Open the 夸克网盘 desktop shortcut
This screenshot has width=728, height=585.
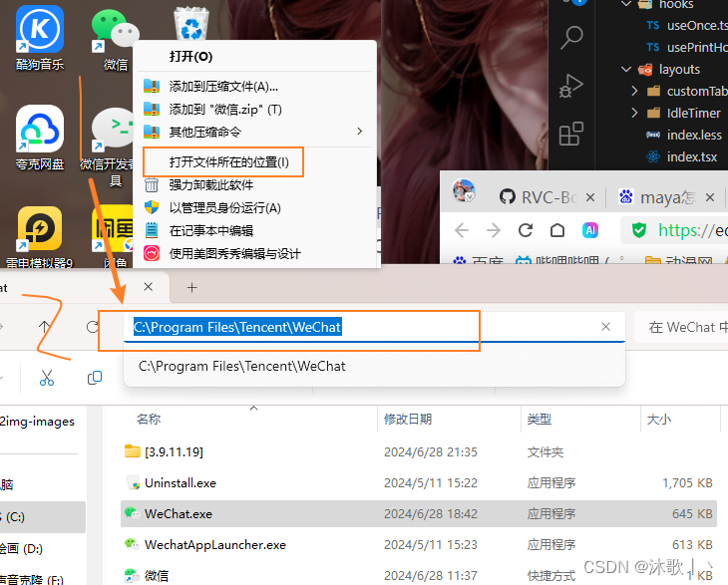click(x=40, y=139)
